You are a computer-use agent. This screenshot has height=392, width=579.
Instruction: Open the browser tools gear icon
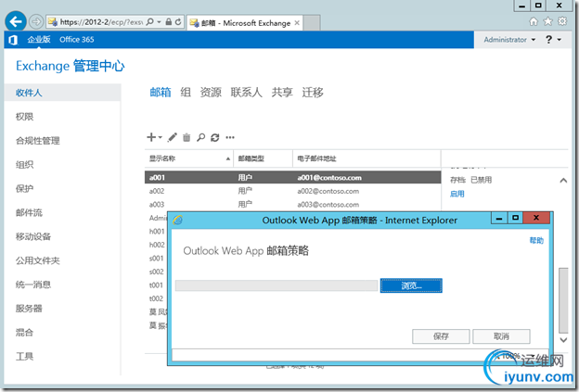562,21
